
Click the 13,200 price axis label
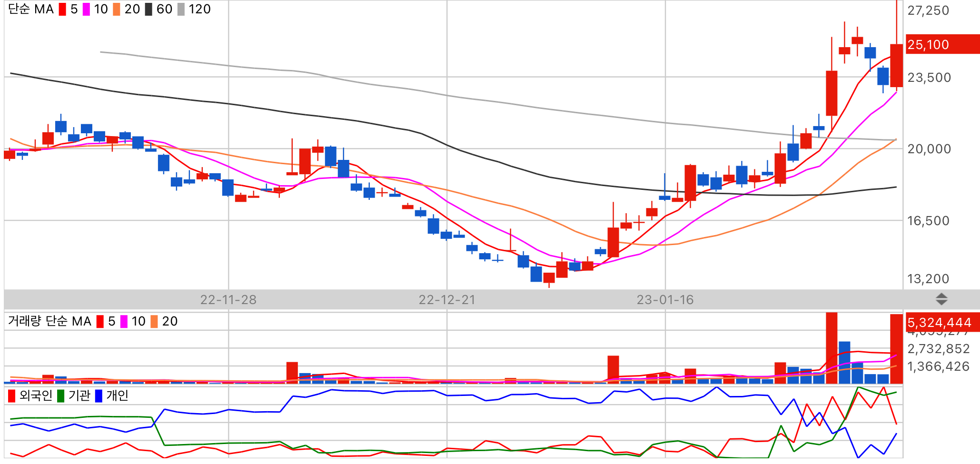tap(928, 279)
